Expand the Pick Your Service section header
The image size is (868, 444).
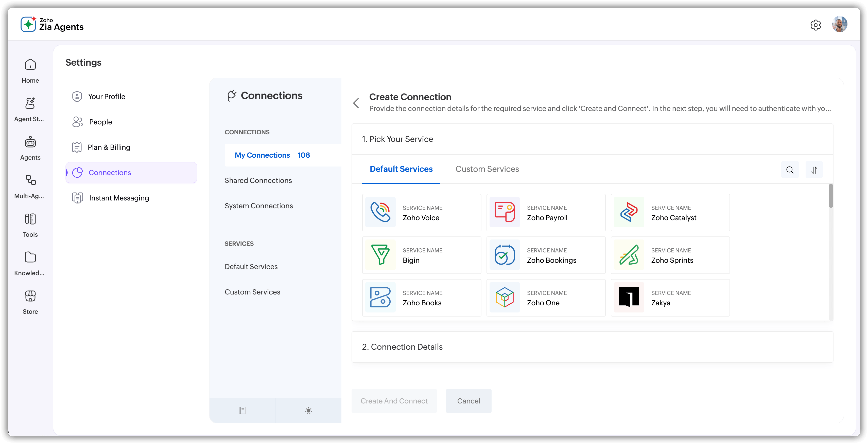pos(398,139)
